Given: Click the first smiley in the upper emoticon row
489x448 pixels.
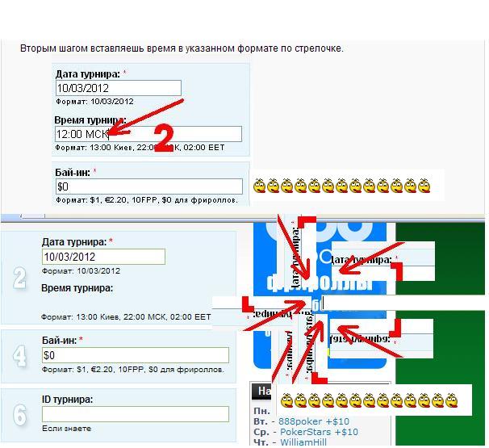Looking at the screenshot, I should click(x=260, y=186).
